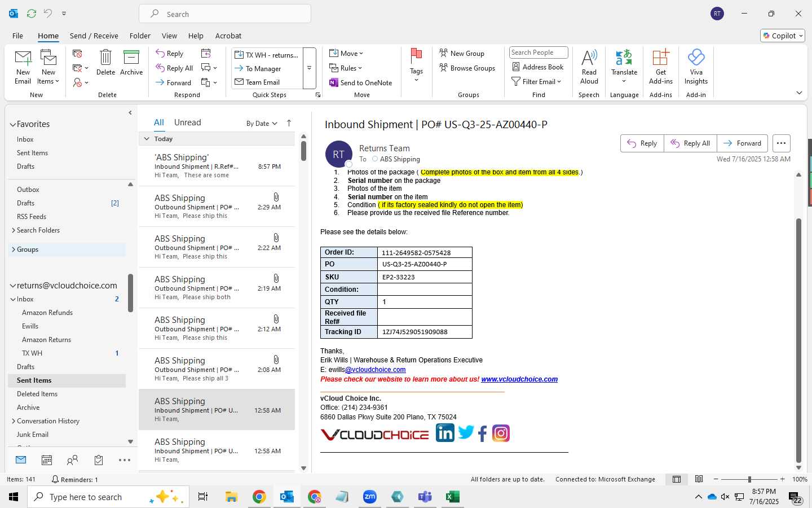Click Reply All button in reading pane
812x508 pixels.
(690, 143)
